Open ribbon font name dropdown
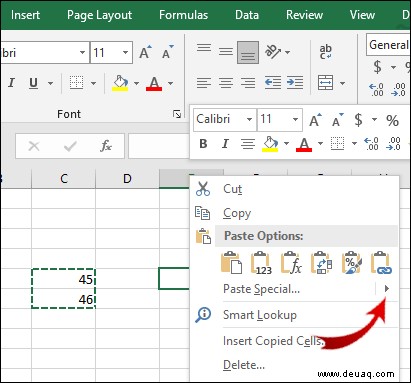 pos(82,52)
